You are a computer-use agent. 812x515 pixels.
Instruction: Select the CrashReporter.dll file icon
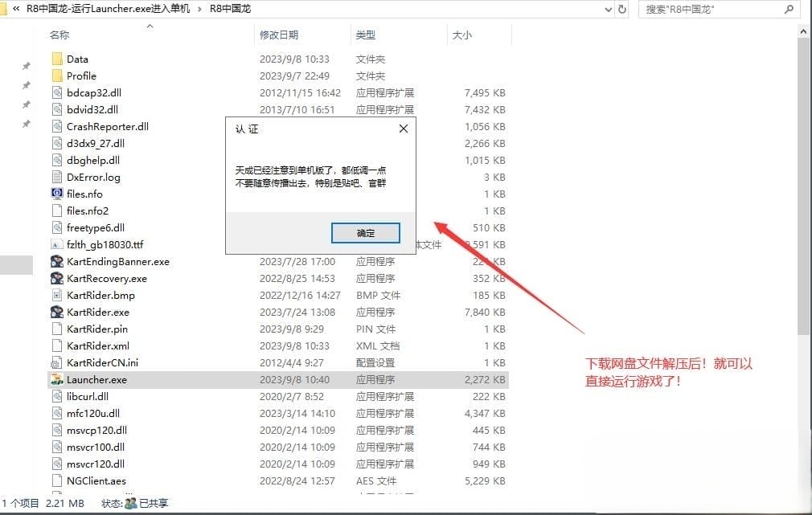click(57, 127)
